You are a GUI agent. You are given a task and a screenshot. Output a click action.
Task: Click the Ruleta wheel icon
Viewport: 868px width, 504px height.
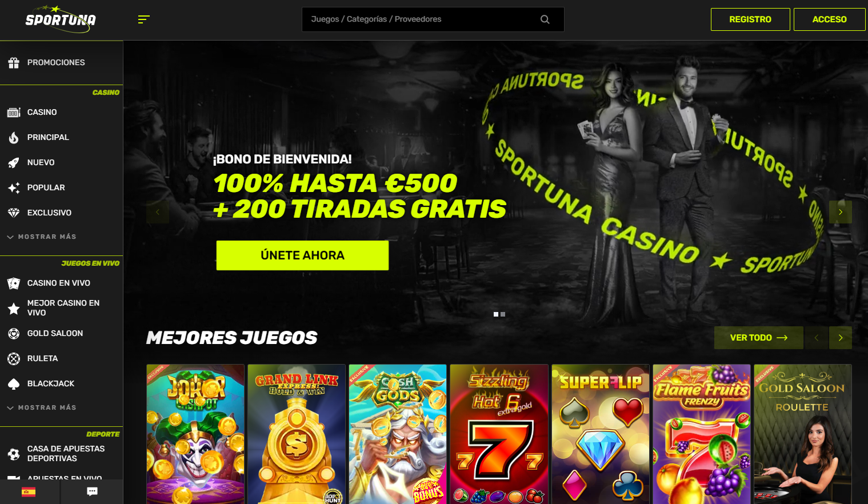pos(14,359)
